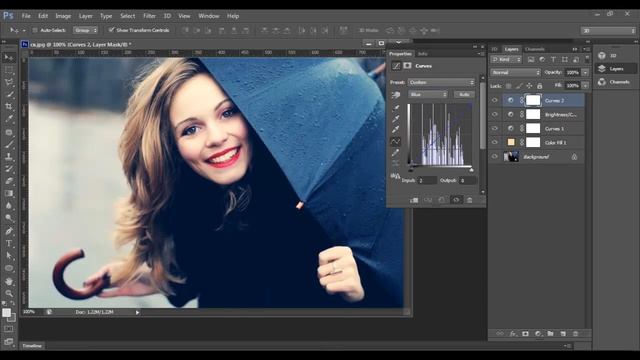Viewport: 640px width, 360px height.
Task: Open the Filter menu
Action: 149,16
